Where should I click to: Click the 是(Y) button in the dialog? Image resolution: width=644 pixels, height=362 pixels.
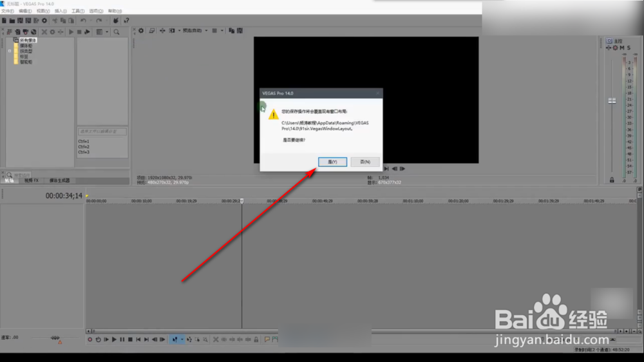(332, 162)
